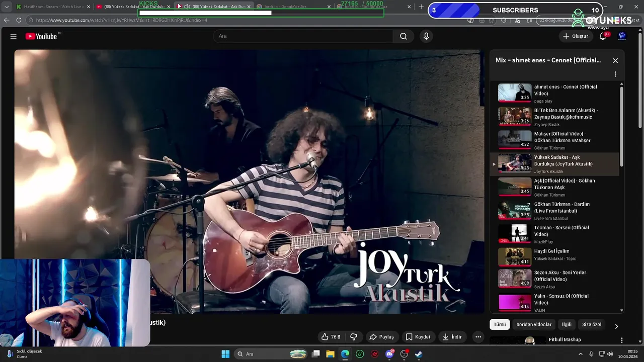Image resolution: width=644 pixels, height=362 pixels.
Task: Click the Pitbull Mashup video title
Action: point(565,340)
